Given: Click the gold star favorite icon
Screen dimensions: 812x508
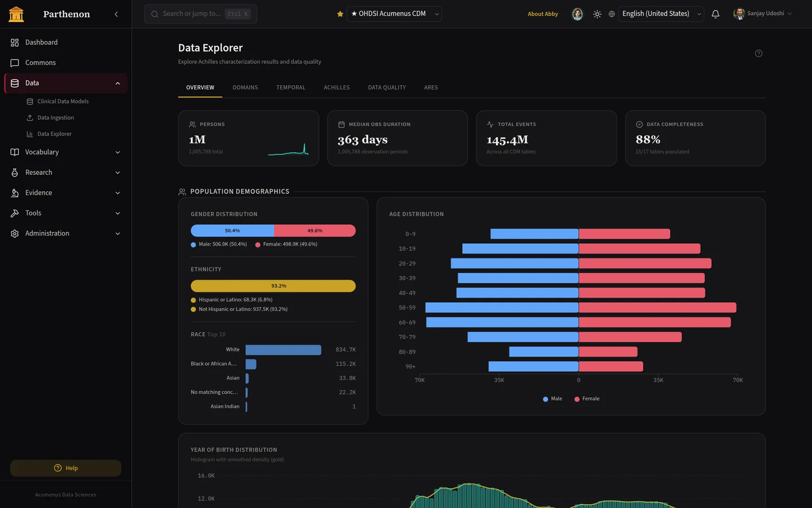Looking at the screenshot, I should coord(340,14).
